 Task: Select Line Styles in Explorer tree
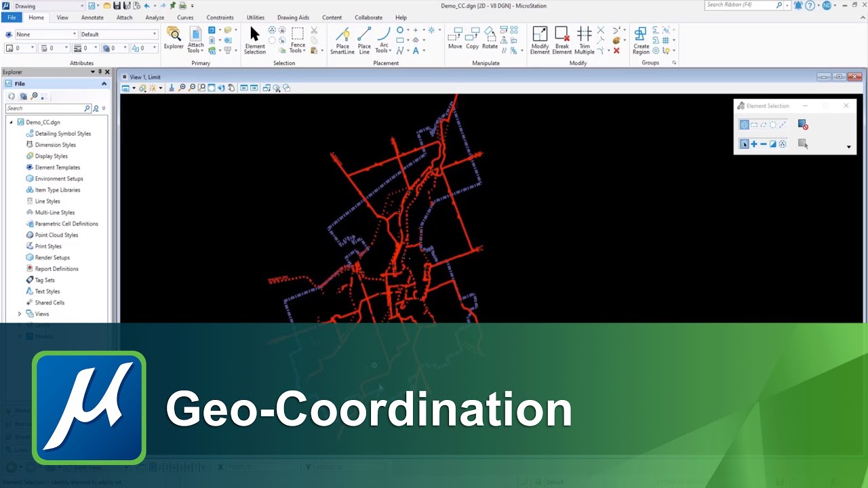pyautogui.click(x=47, y=201)
